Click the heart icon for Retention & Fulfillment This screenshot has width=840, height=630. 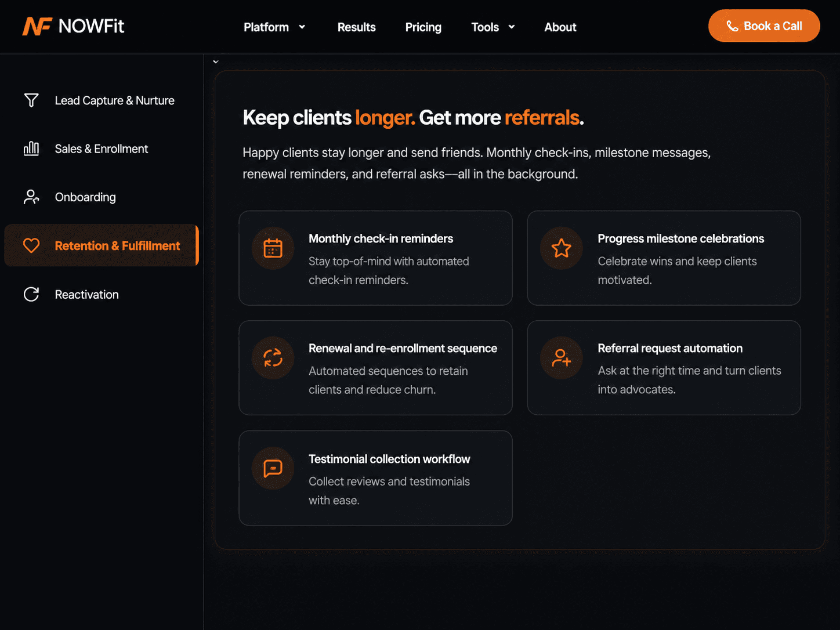(x=31, y=245)
